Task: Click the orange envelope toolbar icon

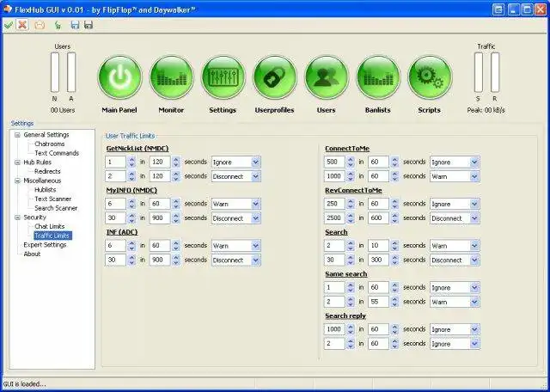Action: (x=40, y=25)
